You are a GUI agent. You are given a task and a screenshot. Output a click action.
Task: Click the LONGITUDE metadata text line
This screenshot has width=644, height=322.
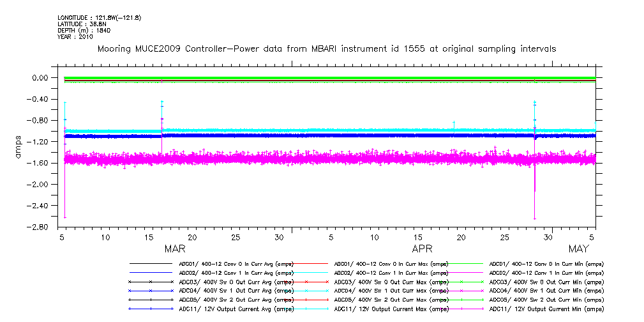click(99, 17)
